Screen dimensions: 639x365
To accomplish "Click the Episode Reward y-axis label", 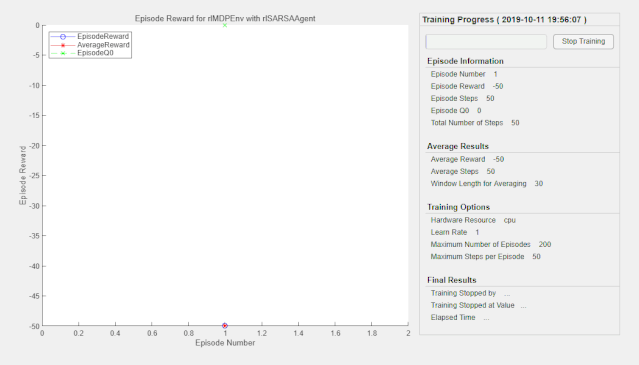I will tap(23, 175).
